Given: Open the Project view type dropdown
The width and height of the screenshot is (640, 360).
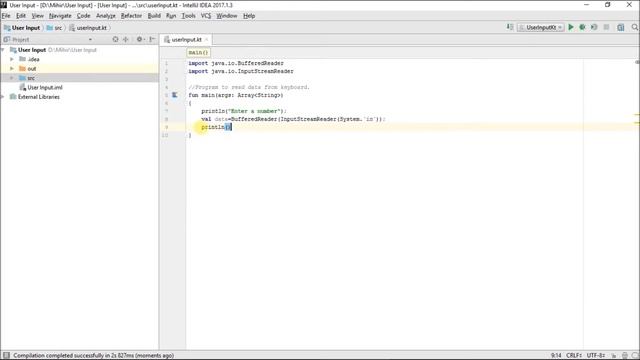Looking at the screenshot, I should [x=90, y=40].
